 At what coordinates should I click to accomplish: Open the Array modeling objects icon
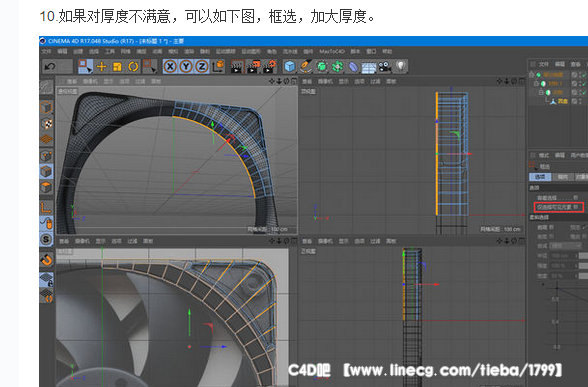338,67
